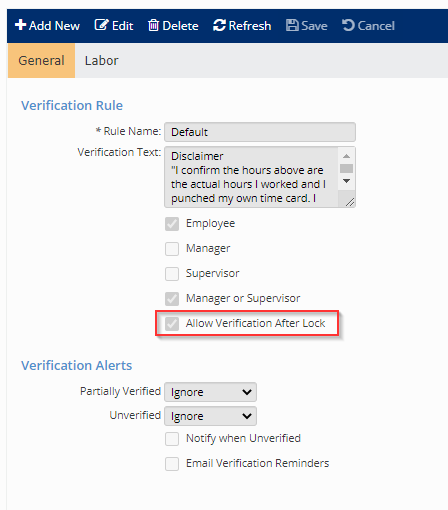Click down arrow in Verification Text scrollbar
Screen dimensions: 448x510
point(346,181)
